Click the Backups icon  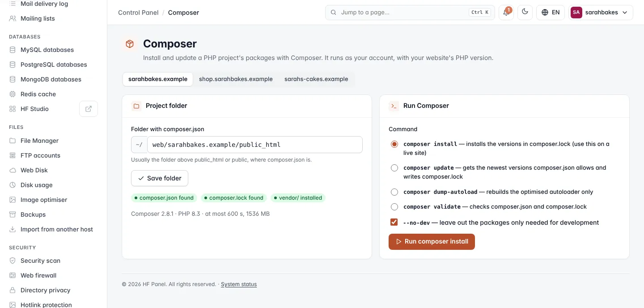pyautogui.click(x=13, y=214)
